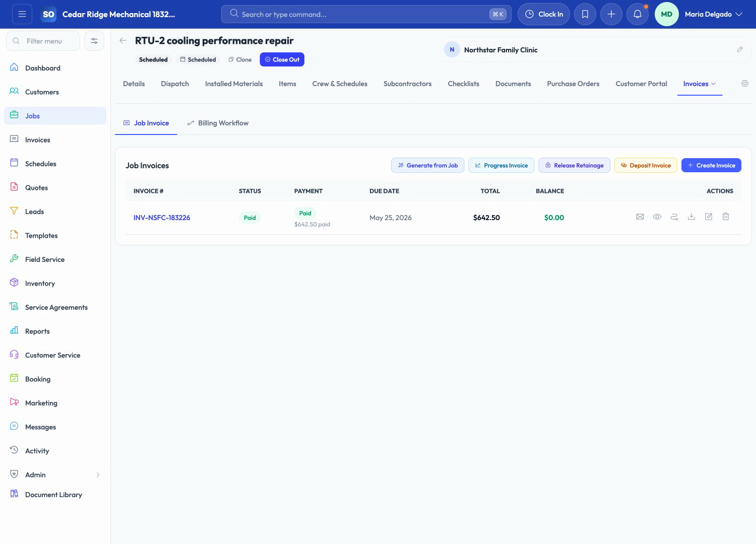Delete invoice INV-NSFC-183226 trash icon
Image resolution: width=756 pixels, height=544 pixels.
click(x=726, y=217)
